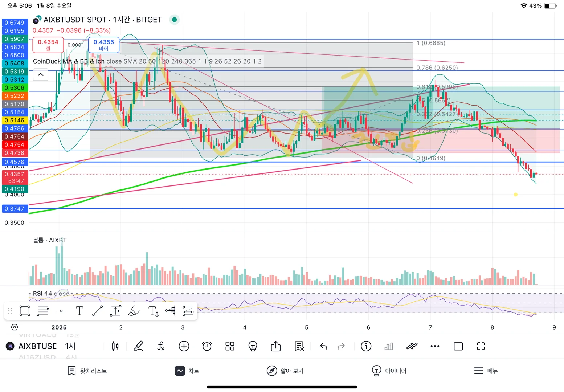The width and height of the screenshot is (564, 392).
Task: Open the 메뉴 tab
Action: (486, 371)
